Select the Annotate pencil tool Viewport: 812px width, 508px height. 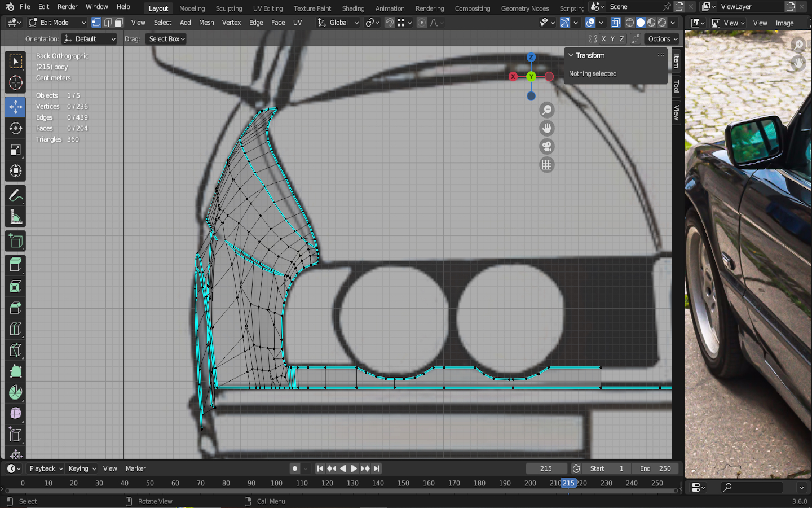click(15, 196)
